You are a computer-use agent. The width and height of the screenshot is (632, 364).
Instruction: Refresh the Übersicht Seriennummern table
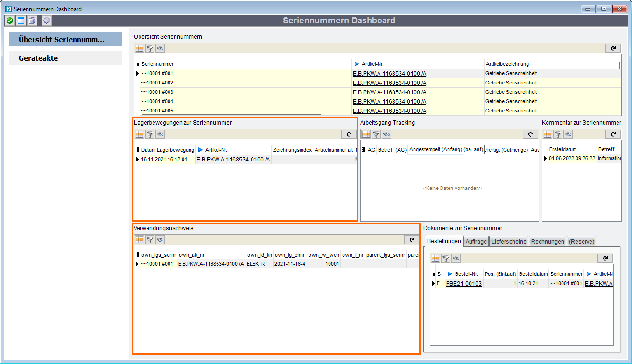point(613,48)
